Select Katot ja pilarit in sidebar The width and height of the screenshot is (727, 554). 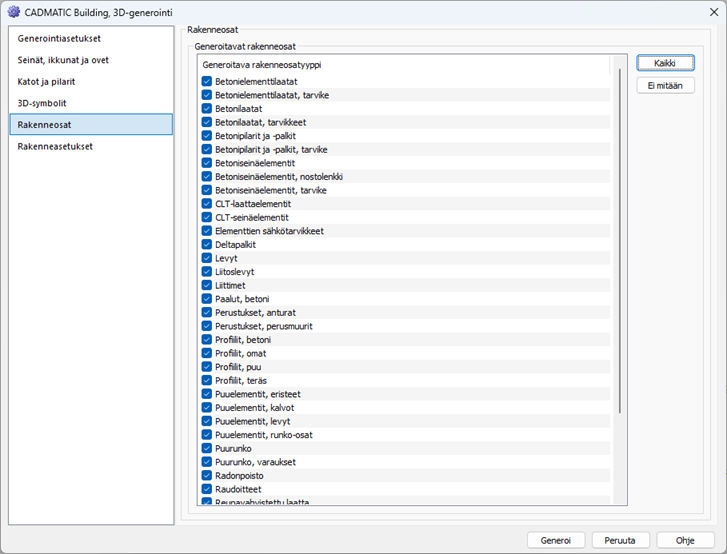coord(46,81)
